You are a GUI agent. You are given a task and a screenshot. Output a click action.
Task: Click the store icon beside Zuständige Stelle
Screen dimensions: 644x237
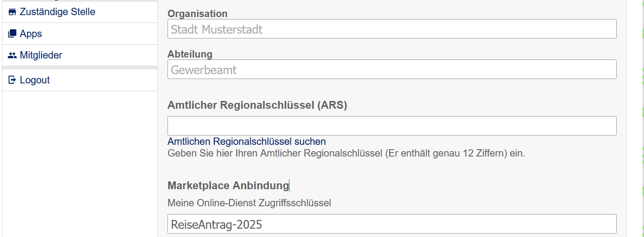(x=13, y=12)
